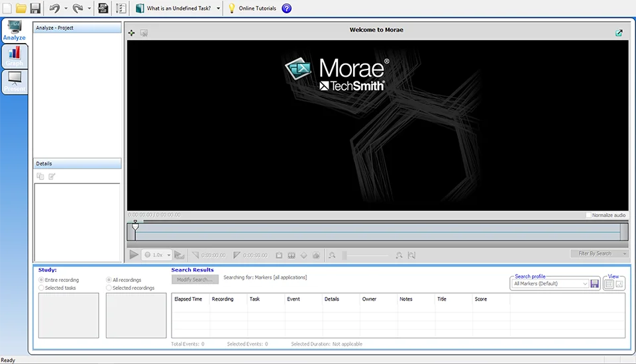
Task: Open the help question mark icon
Action: 287,9
